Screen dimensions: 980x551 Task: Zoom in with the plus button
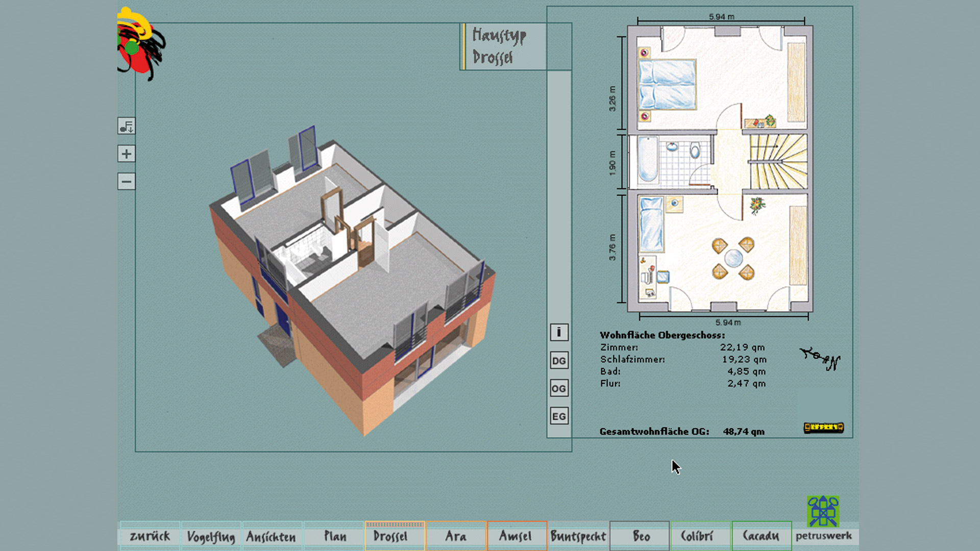126,154
